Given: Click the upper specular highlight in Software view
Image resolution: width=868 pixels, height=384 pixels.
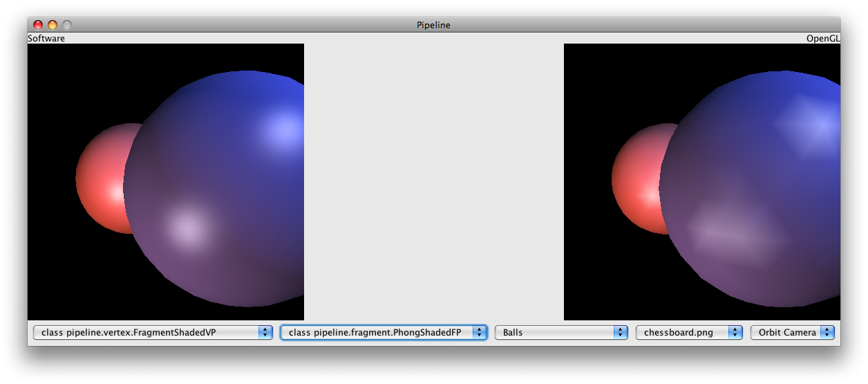Looking at the screenshot, I should tap(282, 129).
